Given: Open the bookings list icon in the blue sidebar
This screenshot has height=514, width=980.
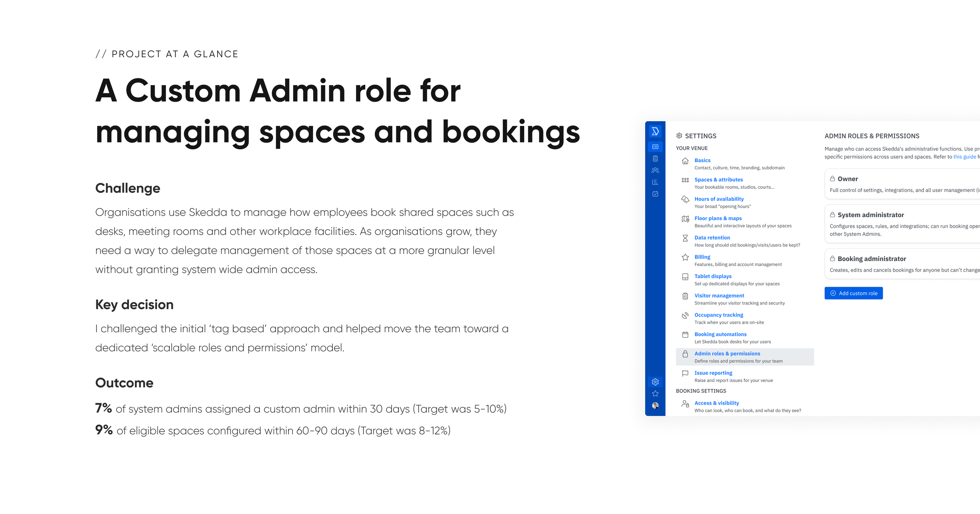Looking at the screenshot, I should pos(655,147).
